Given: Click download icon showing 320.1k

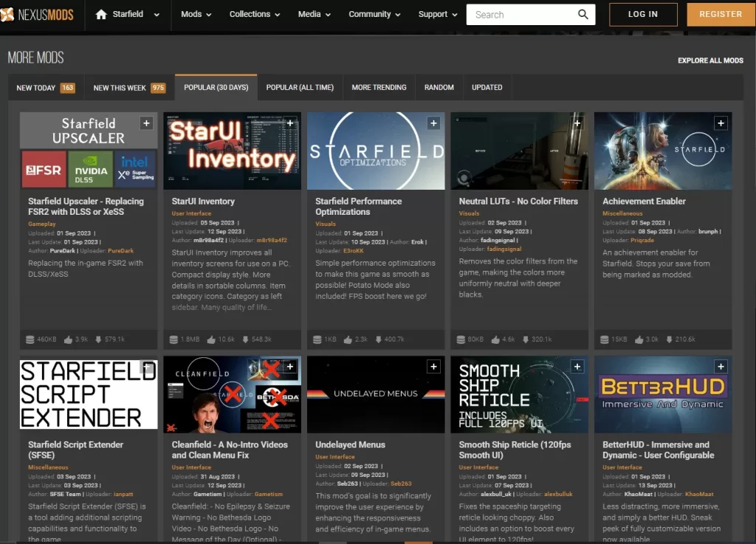Looking at the screenshot, I should point(526,340).
